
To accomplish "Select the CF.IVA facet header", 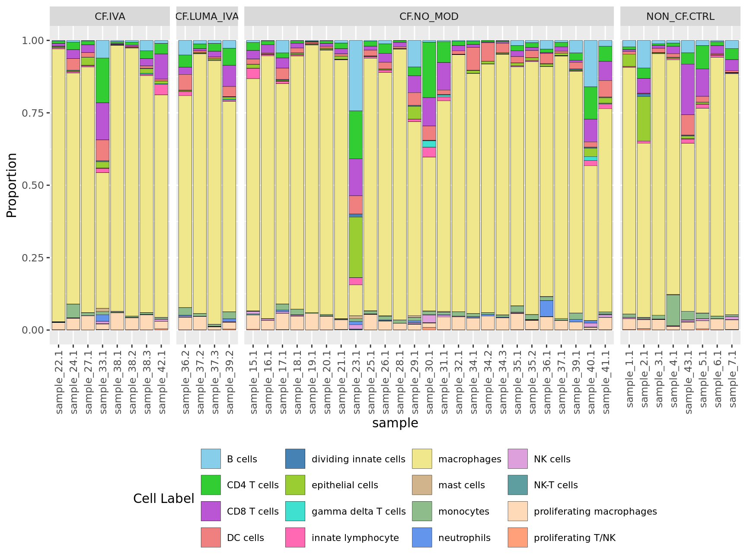I will click(110, 16).
